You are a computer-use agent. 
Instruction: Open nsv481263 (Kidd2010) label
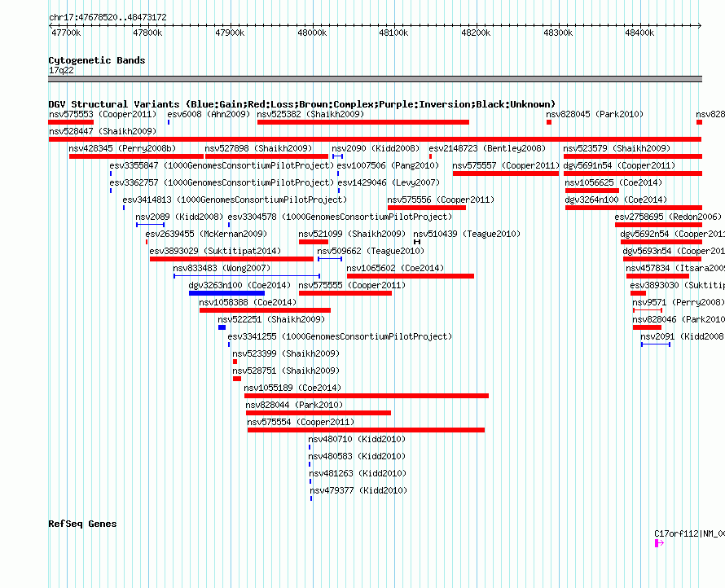[x=358, y=473]
